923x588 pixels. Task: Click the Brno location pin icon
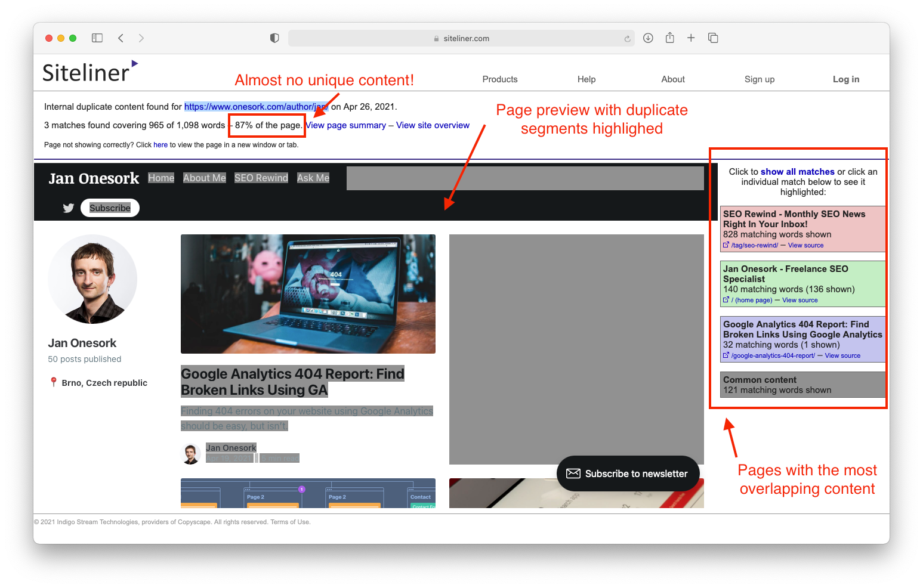coord(54,382)
